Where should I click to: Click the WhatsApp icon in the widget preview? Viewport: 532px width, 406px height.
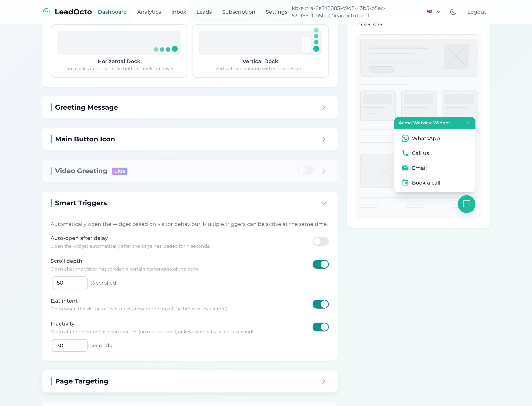click(405, 138)
